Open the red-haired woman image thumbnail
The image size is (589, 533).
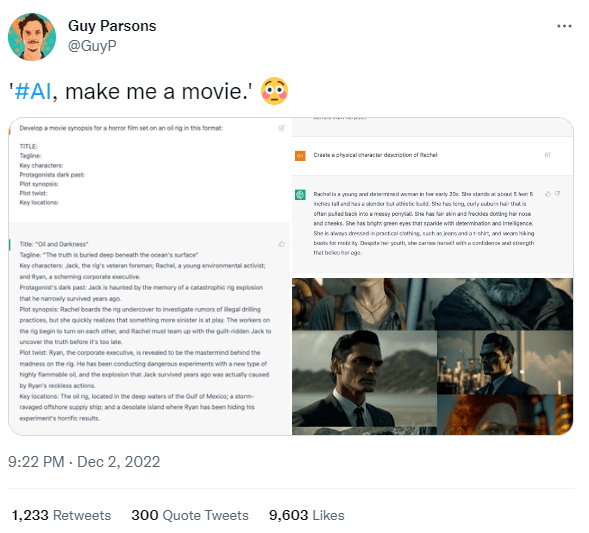tap(505, 415)
